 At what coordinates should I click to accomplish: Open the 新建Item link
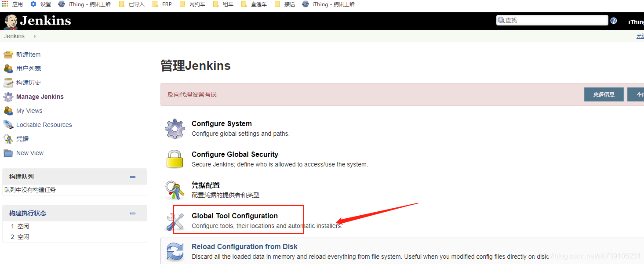tap(28, 54)
